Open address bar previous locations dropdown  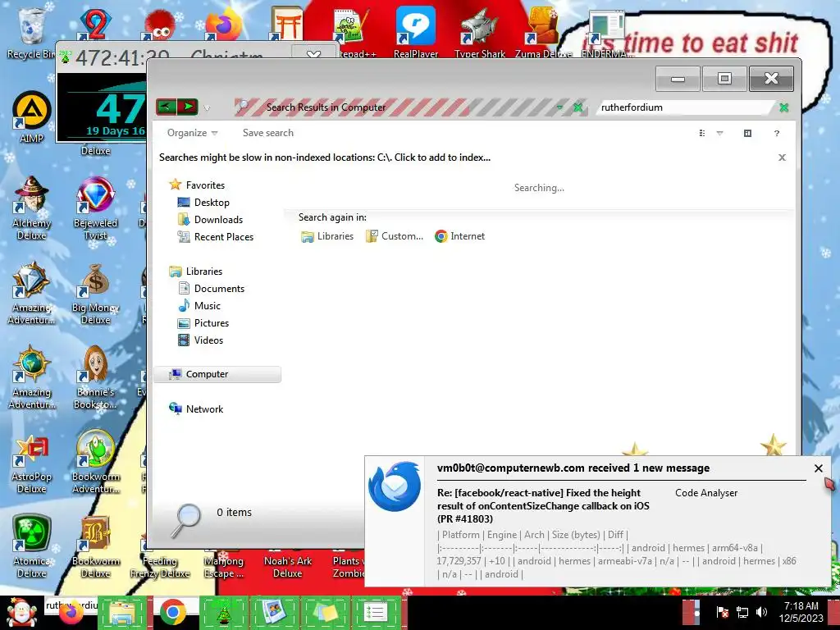559,107
